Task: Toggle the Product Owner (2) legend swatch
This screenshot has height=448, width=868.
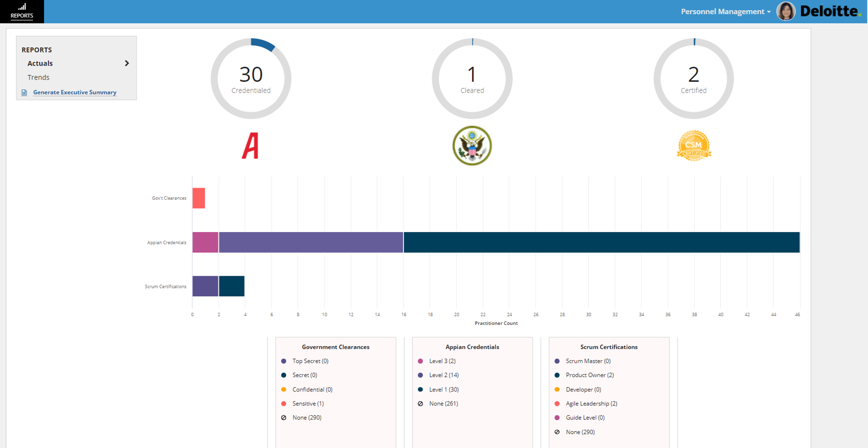Action: point(557,375)
